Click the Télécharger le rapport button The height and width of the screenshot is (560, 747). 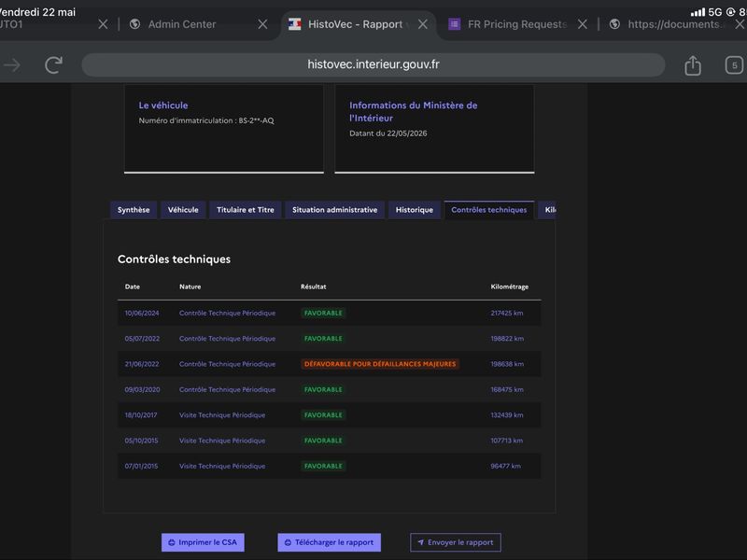click(x=330, y=542)
